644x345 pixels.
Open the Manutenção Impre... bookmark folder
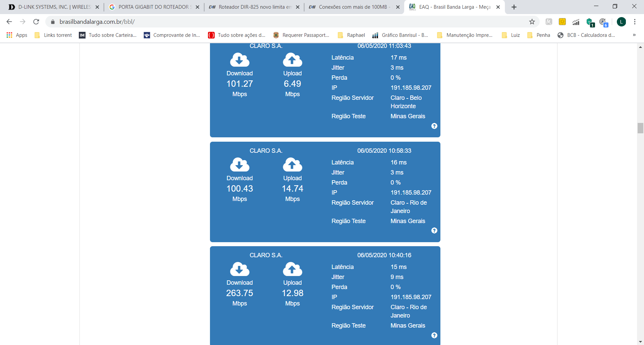click(465, 35)
